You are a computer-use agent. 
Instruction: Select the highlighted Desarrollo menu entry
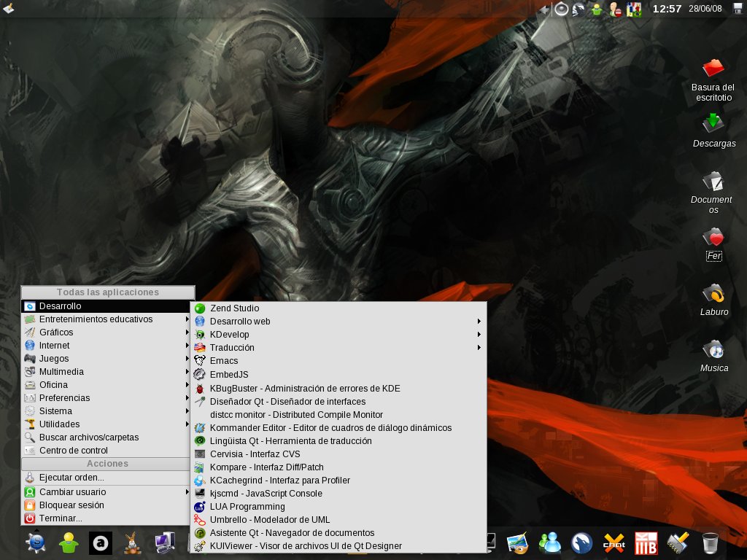(x=107, y=306)
